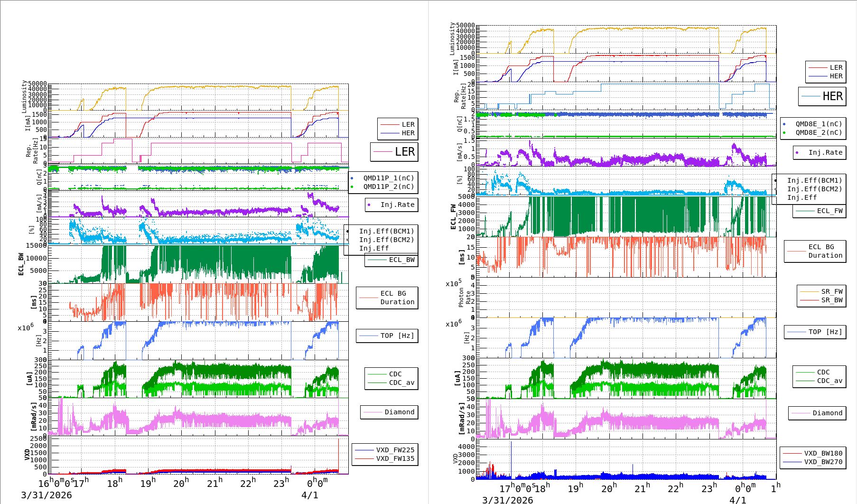Click the 1h tick label on right time axis

775,487
